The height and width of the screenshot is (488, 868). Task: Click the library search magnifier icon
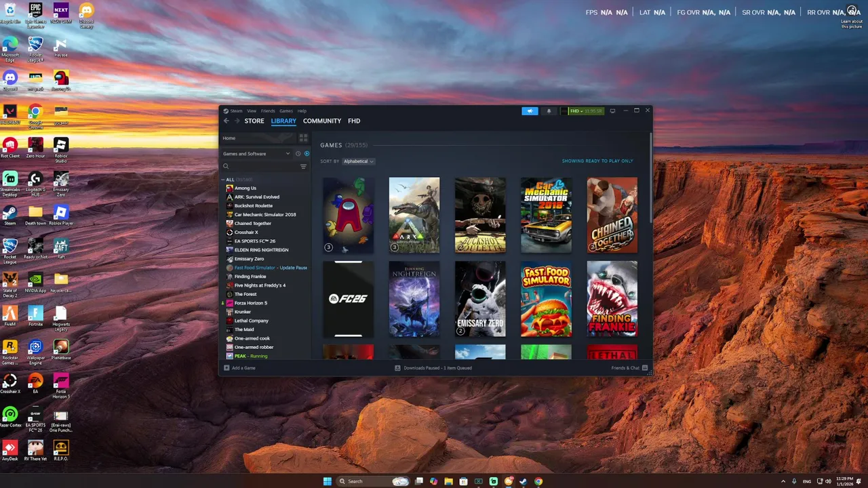[226, 166]
